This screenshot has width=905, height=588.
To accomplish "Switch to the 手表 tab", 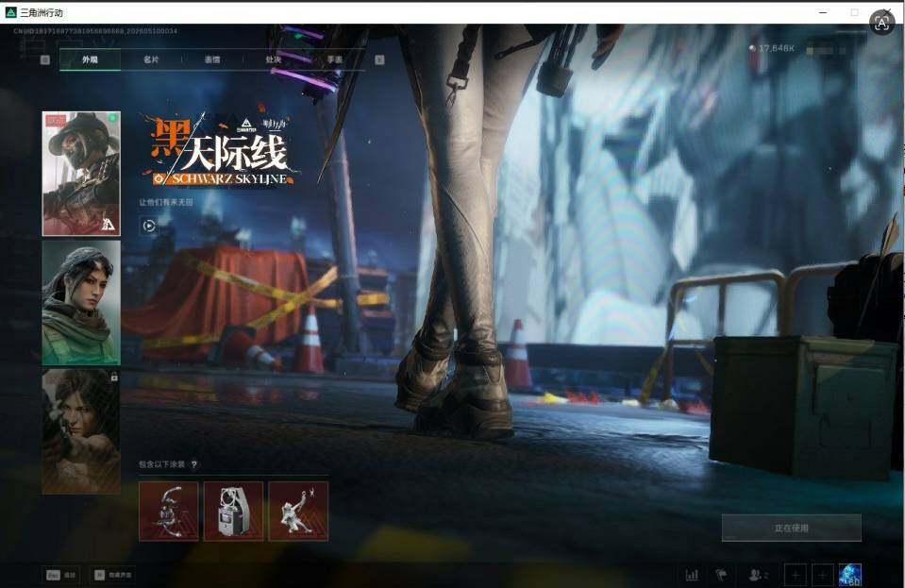I will [335, 59].
